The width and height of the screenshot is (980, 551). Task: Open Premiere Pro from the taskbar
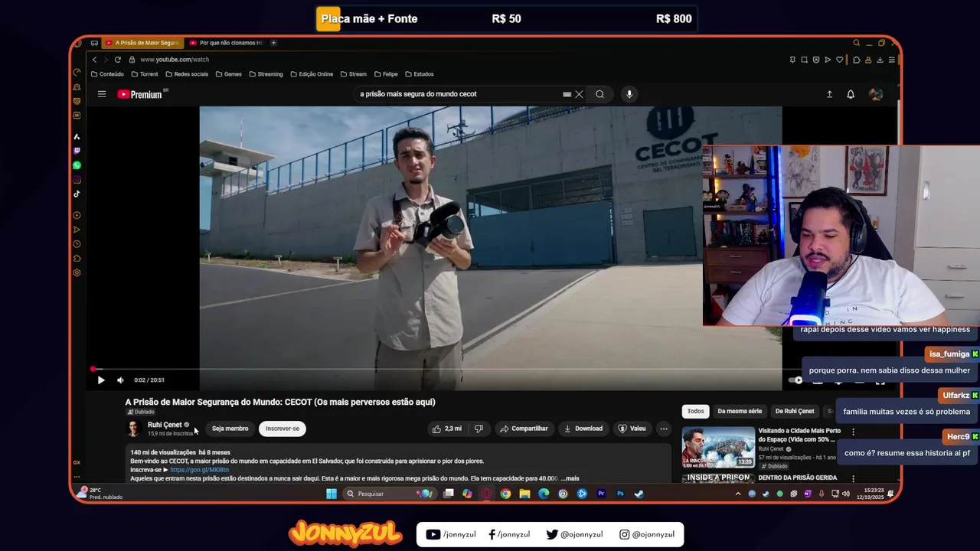(x=601, y=494)
